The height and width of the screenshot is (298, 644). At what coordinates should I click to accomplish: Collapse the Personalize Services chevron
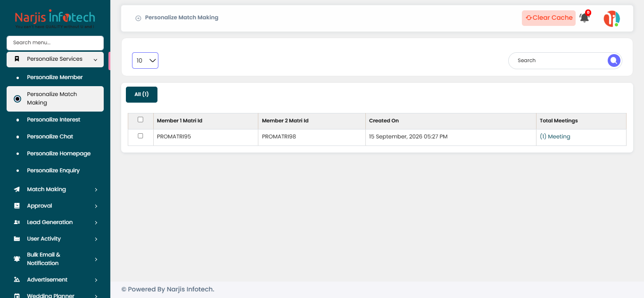pos(96,59)
